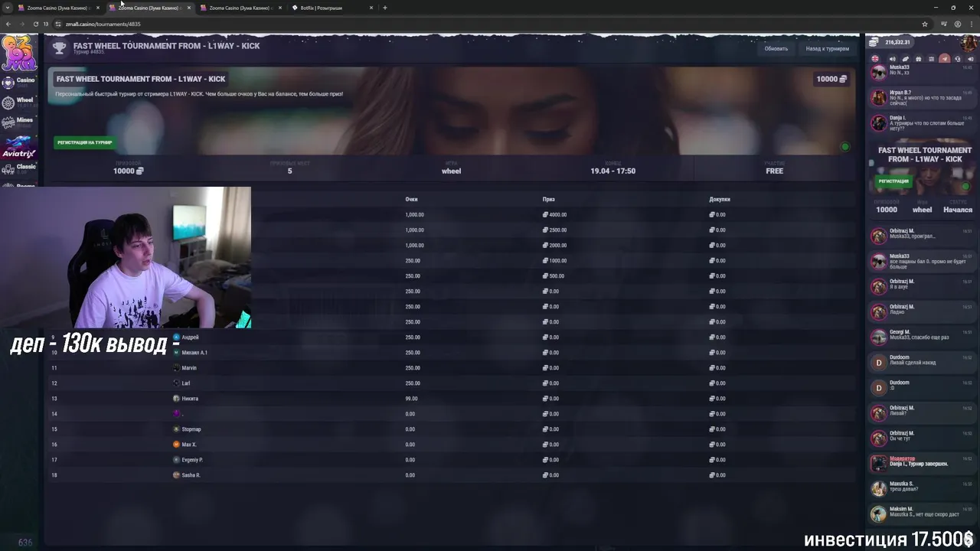The height and width of the screenshot is (551, 980).
Task: Click green Регистрация на турнир button in banner
Action: 84,142
